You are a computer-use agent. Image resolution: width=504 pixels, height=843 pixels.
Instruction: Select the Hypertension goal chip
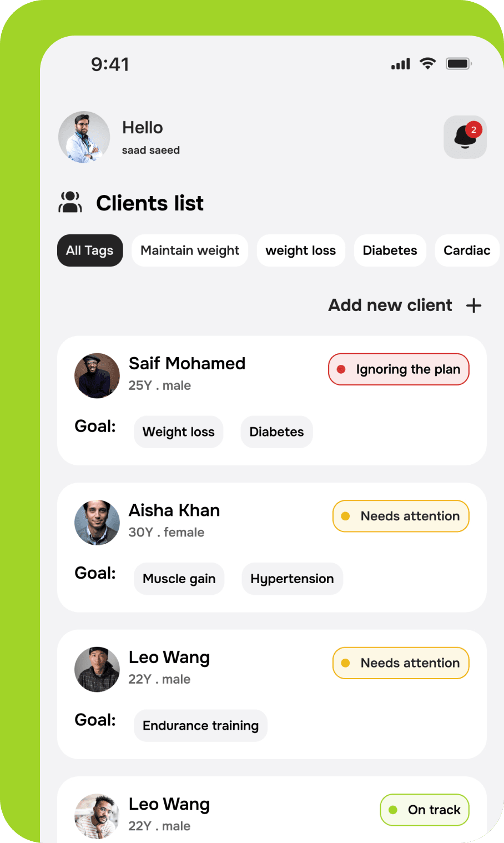pos(293,579)
